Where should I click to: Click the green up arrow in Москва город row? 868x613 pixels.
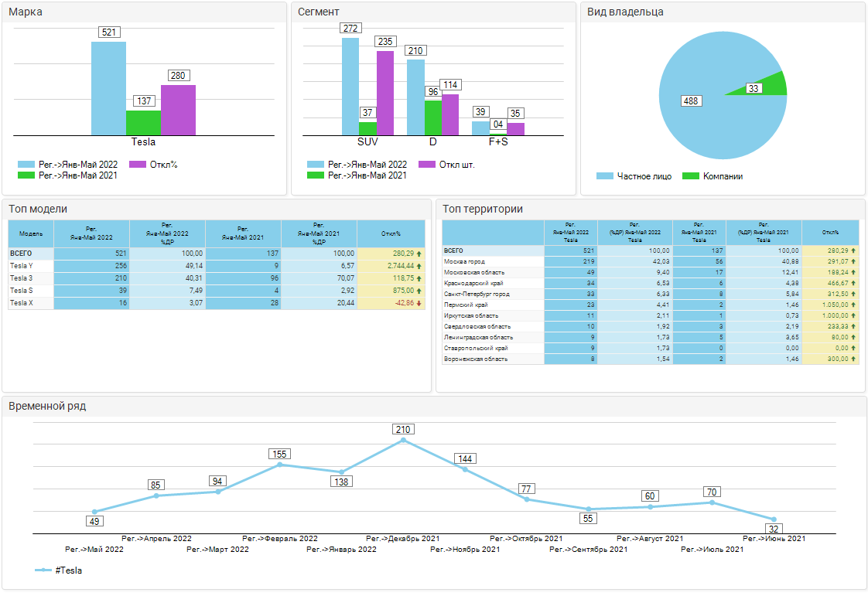click(x=853, y=261)
